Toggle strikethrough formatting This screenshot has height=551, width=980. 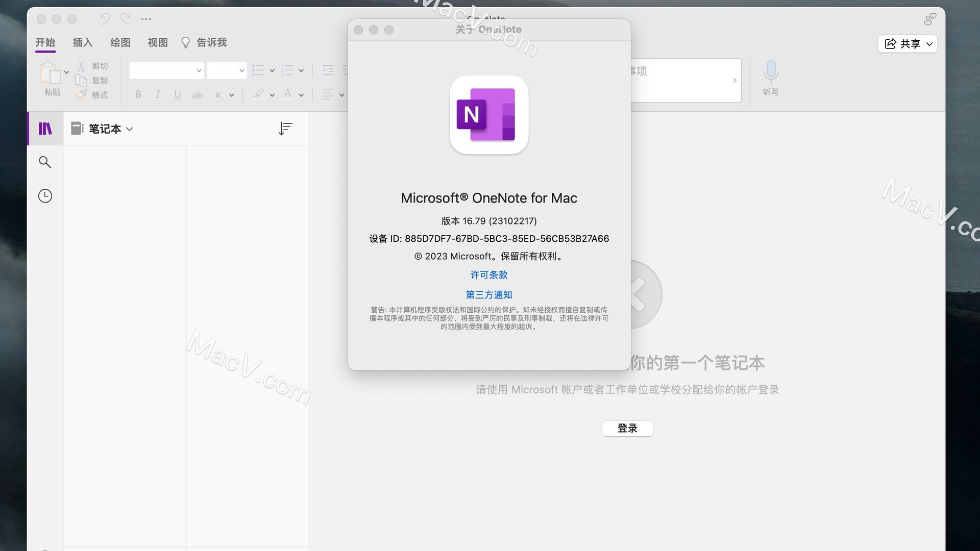point(198,95)
